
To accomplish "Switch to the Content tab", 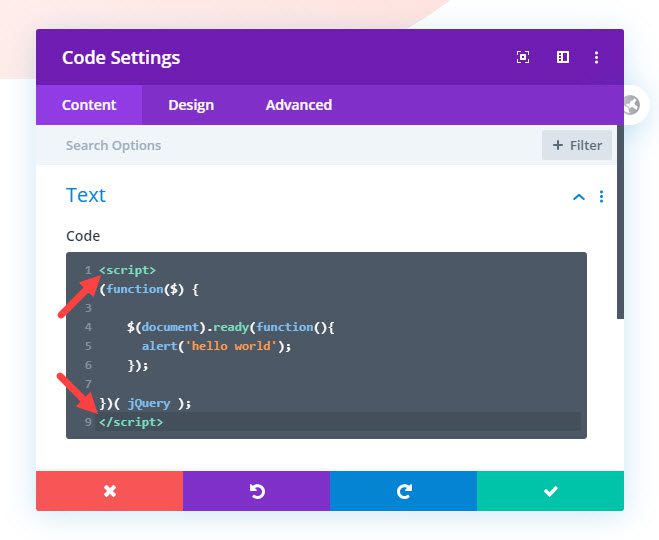I will point(89,105).
